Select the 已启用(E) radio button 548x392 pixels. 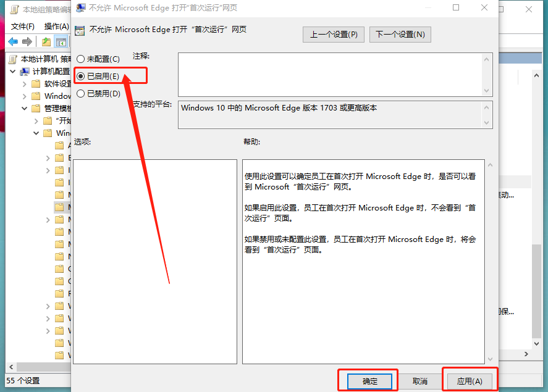(x=80, y=76)
